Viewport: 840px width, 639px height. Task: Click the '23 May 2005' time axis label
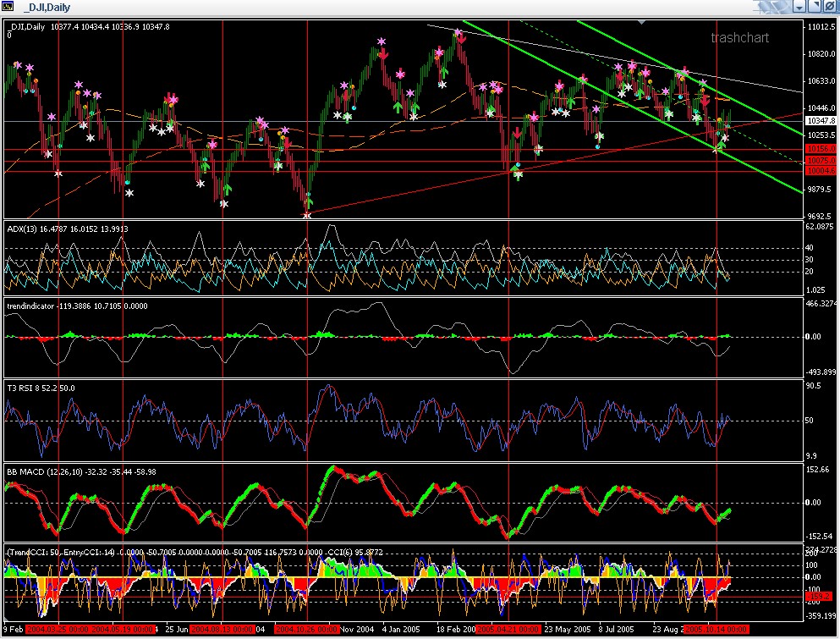568,629
